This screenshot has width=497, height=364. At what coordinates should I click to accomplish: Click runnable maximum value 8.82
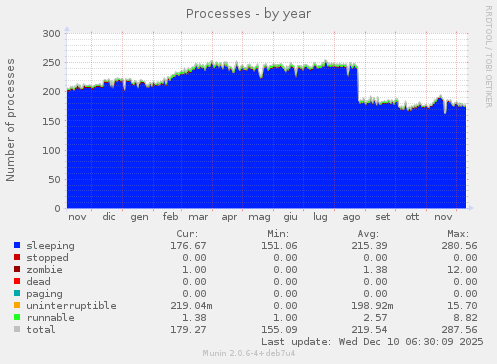[x=465, y=318]
